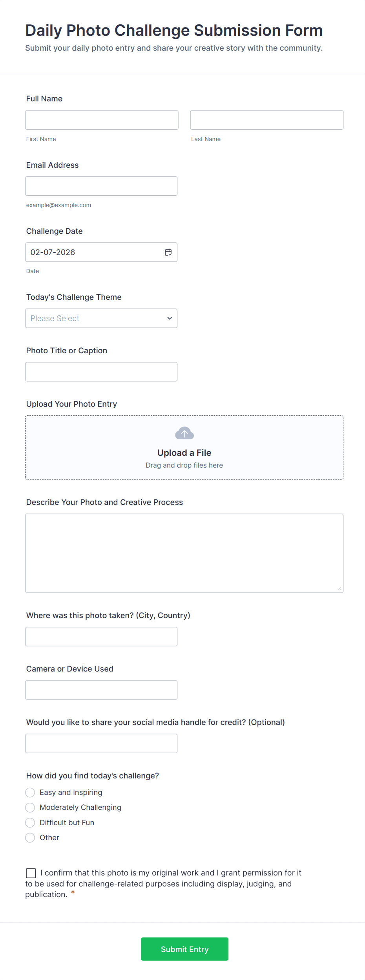Click the Challenge Date field showing 02-07-2026

(x=94, y=252)
